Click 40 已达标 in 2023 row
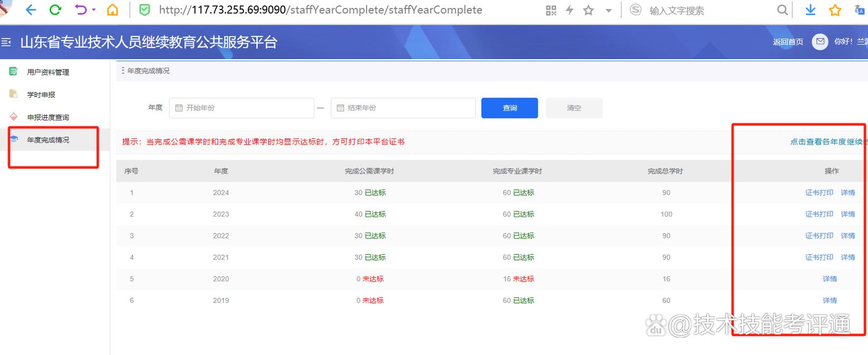Viewport: 868px width, 355px height. click(x=370, y=214)
